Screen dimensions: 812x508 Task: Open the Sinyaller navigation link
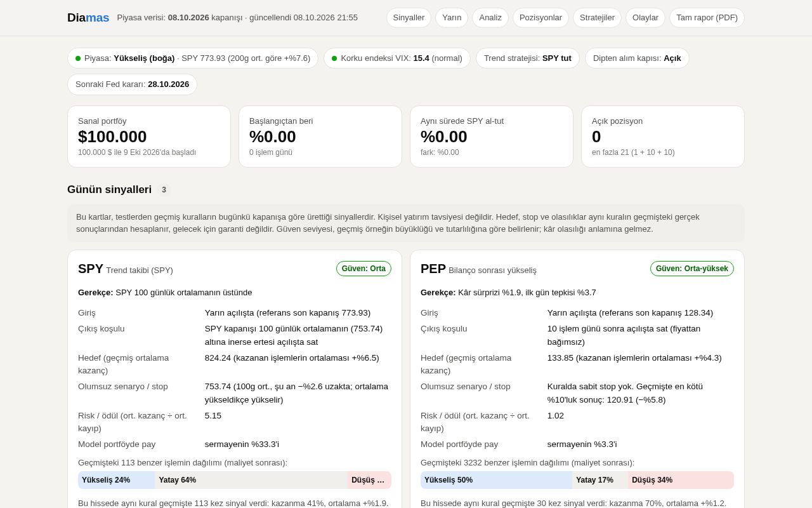click(409, 18)
